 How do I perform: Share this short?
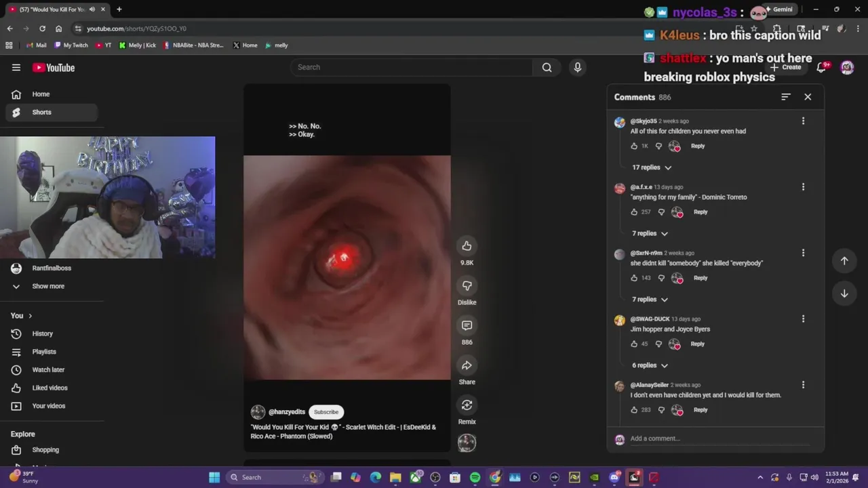(x=467, y=365)
